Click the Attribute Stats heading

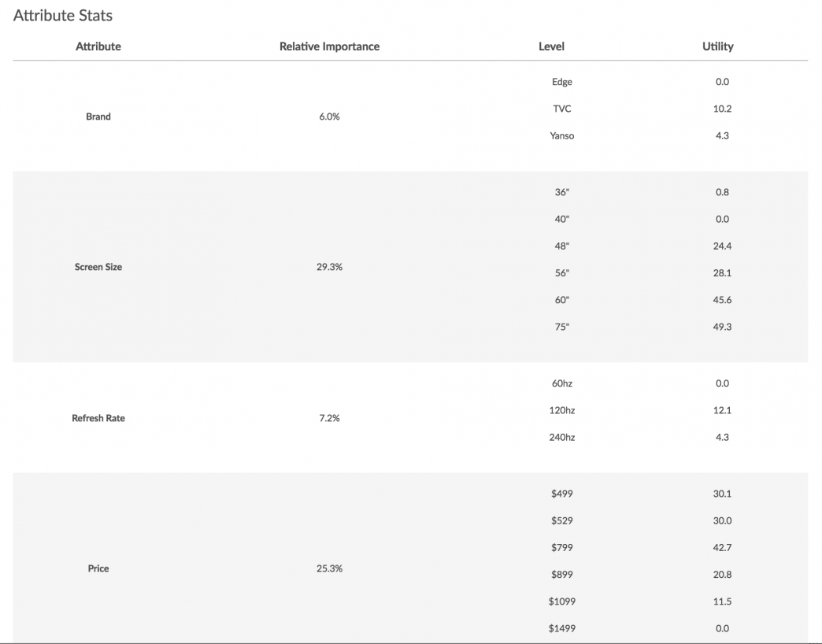(x=63, y=16)
